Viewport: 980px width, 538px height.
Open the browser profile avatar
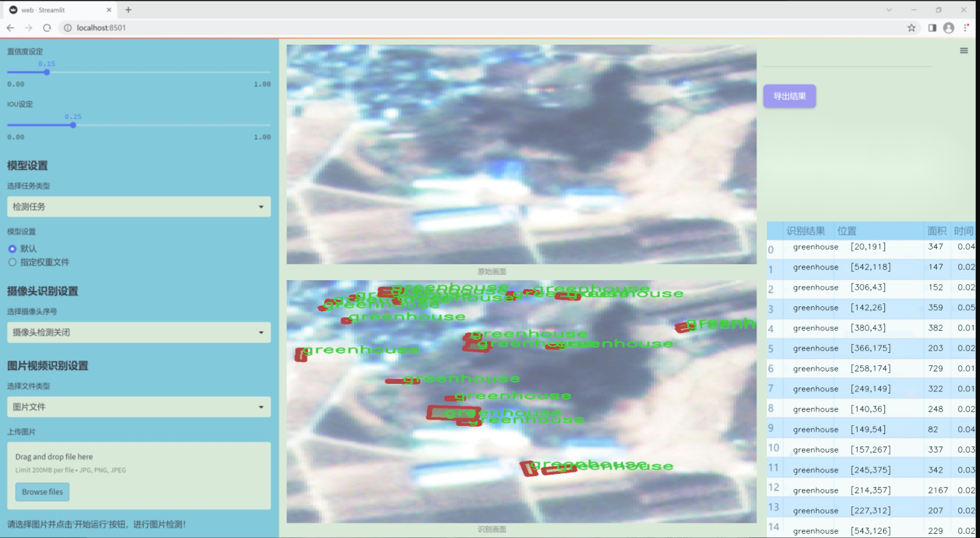(948, 28)
